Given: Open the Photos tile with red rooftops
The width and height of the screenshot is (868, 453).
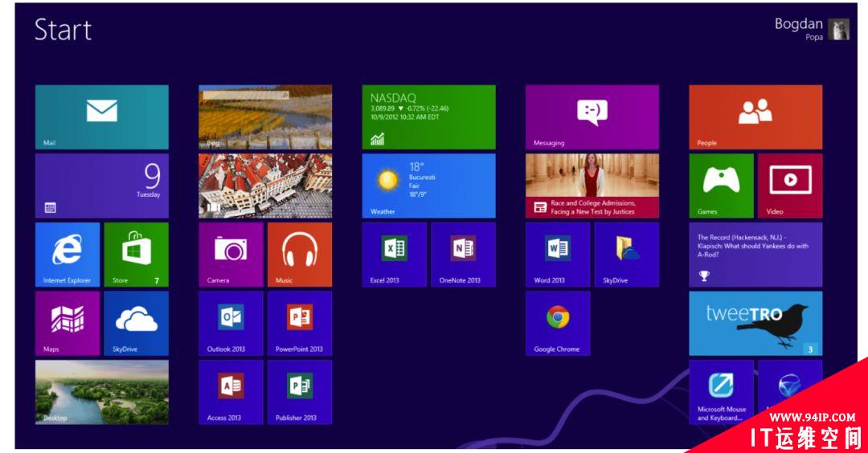Looking at the screenshot, I should [265, 186].
